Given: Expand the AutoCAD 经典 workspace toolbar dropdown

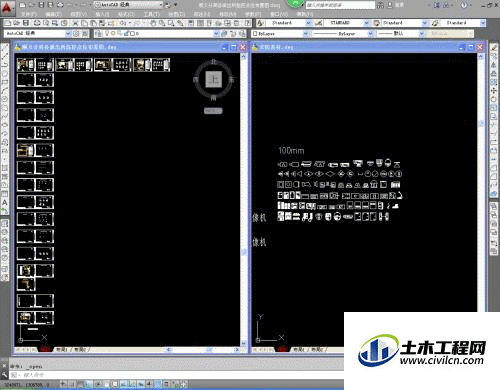Looking at the screenshot, I should pyautogui.click(x=68, y=34).
